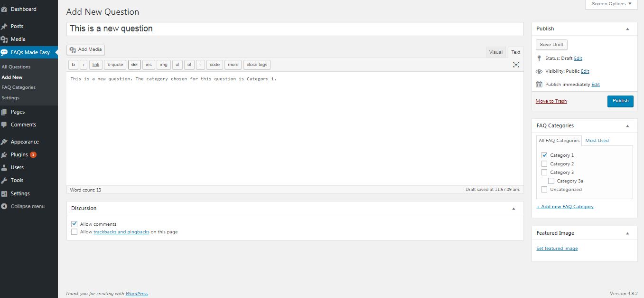Viewport: 644px width, 298px height.
Task: Click the italic 'i' quicktag button
Action: coord(84,65)
